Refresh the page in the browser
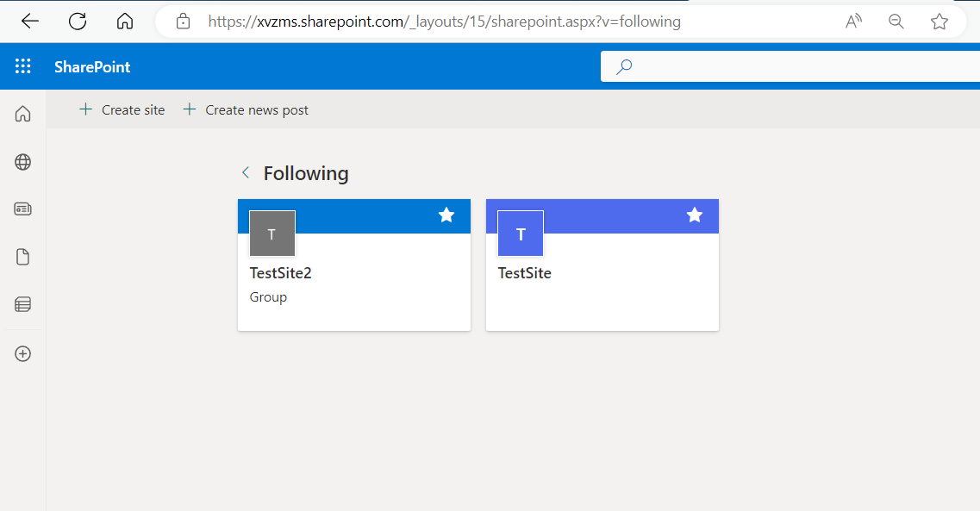This screenshot has height=511, width=980. (77, 21)
